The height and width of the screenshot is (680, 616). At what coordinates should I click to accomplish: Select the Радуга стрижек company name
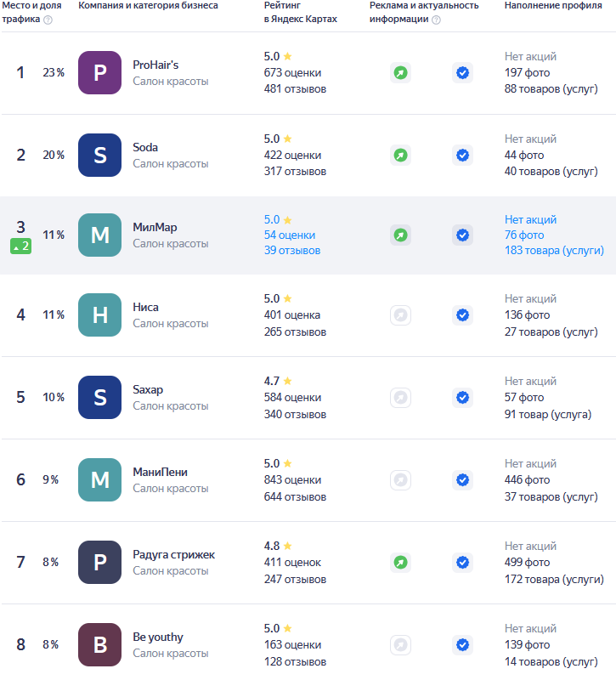click(174, 555)
